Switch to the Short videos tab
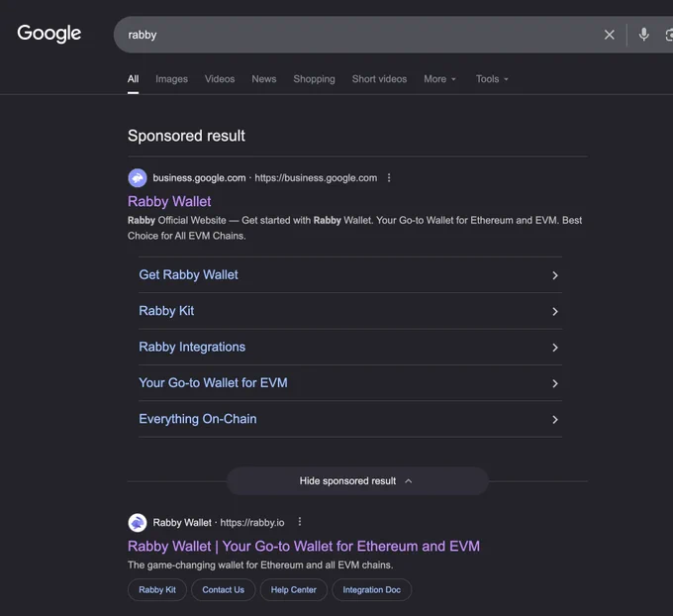 (379, 79)
